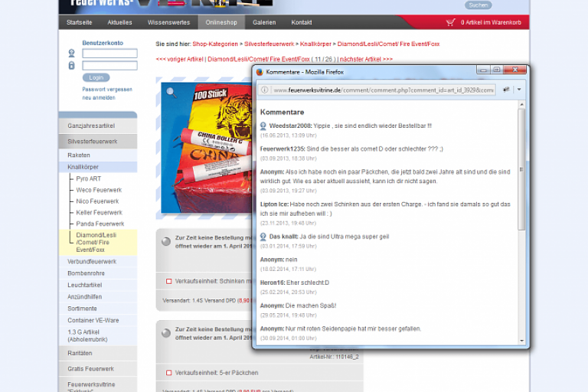The image size is (588, 392).
Task: Click popup scrollbar up arrow
Action: 521,104
